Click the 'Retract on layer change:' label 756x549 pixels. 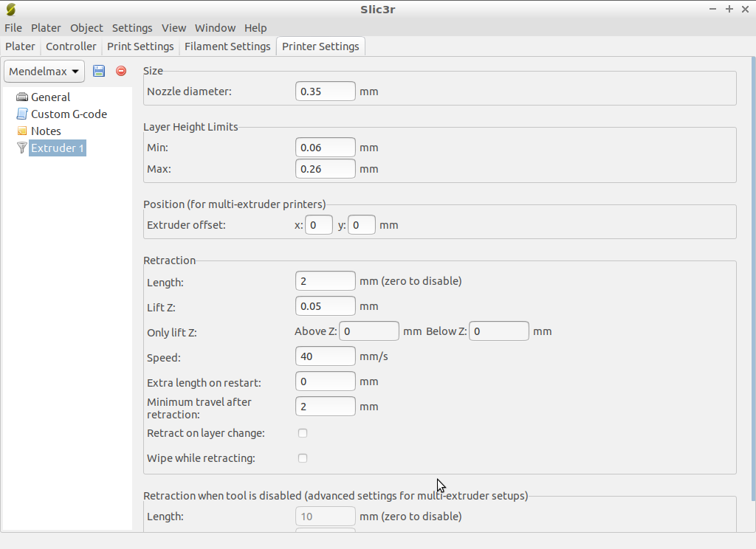pos(206,433)
